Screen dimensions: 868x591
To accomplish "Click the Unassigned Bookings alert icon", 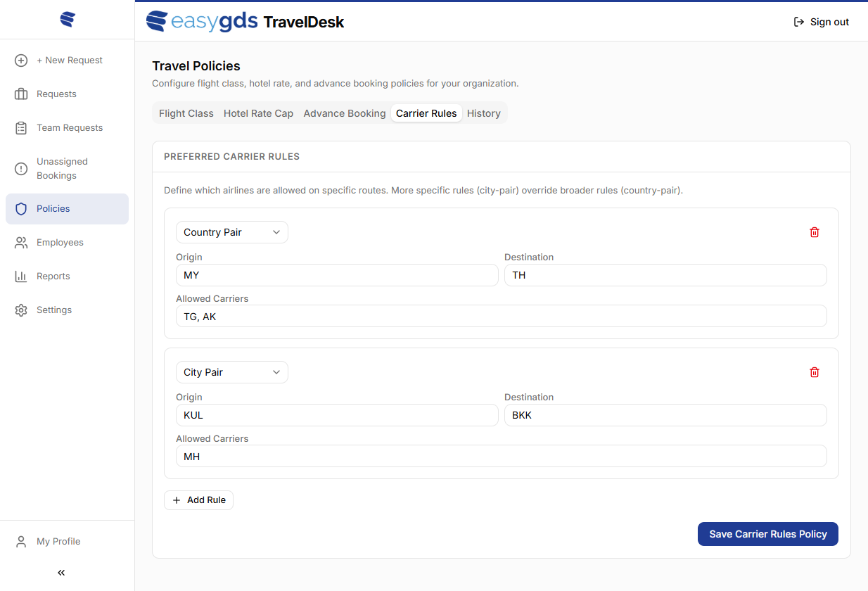I will pos(21,169).
